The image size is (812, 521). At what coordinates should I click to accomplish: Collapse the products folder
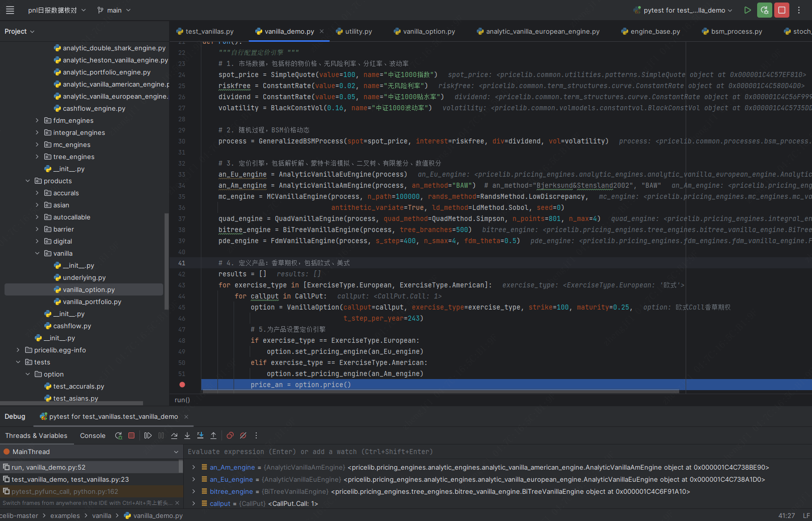[x=28, y=181]
